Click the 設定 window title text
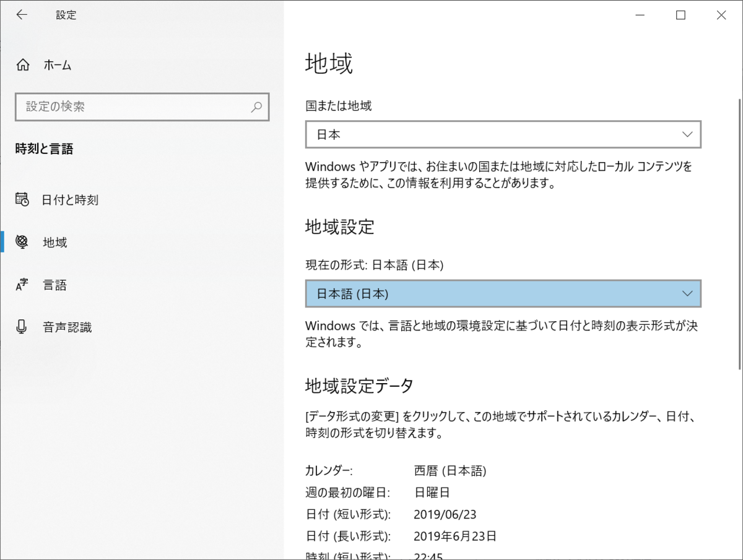 [66, 15]
